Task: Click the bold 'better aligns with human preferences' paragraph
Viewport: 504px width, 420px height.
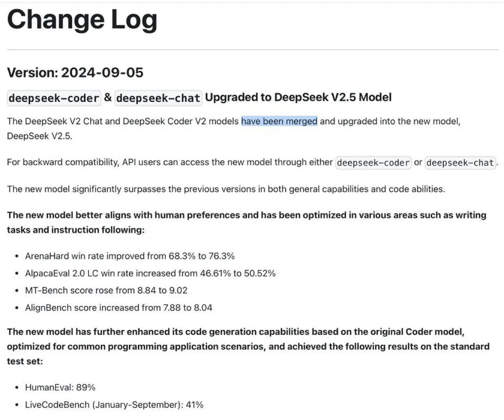Action: [x=247, y=222]
